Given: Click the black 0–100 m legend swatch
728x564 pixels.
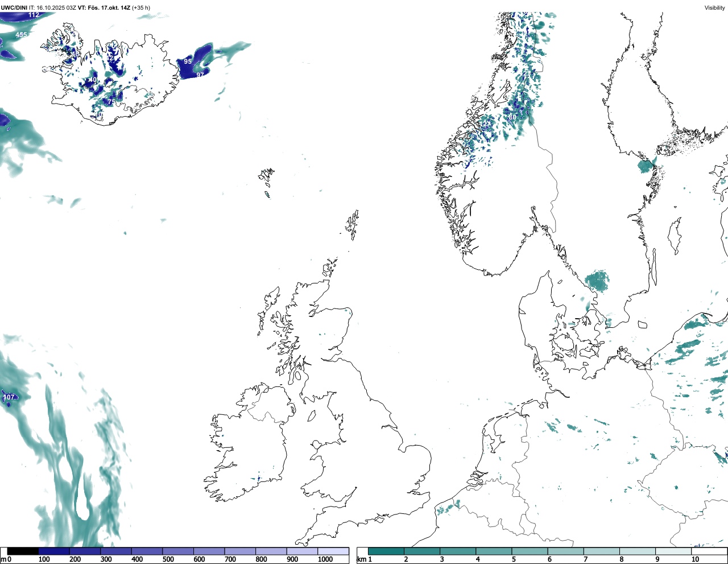Looking at the screenshot, I should (23, 551).
